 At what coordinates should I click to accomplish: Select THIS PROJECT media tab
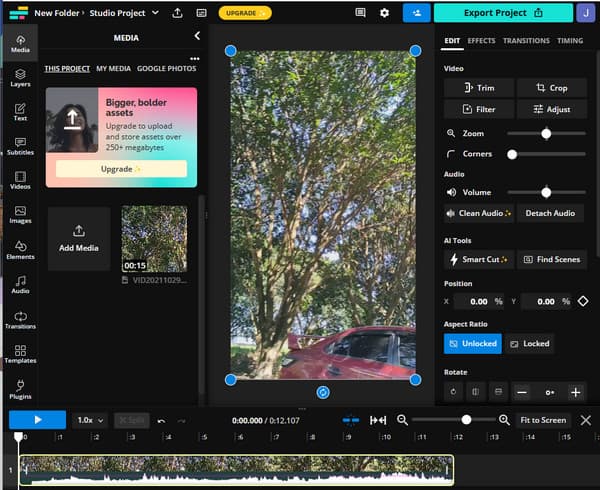(x=67, y=68)
